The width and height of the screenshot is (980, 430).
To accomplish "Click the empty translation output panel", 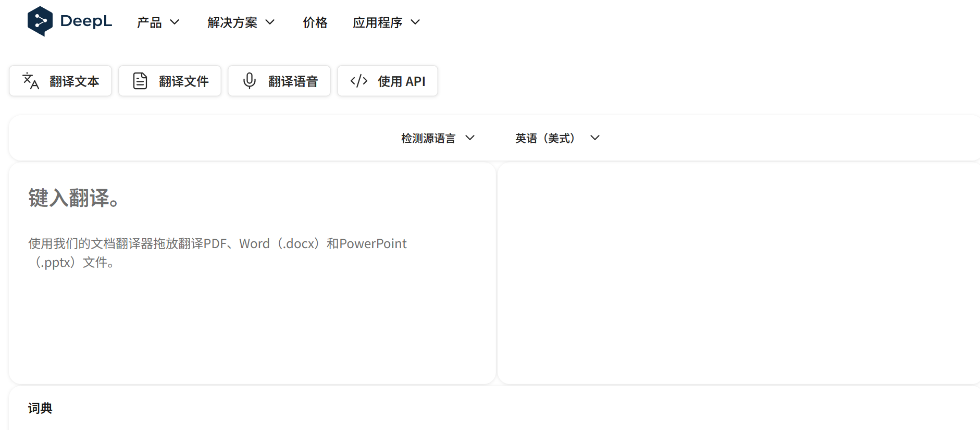I will pyautogui.click(x=738, y=273).
